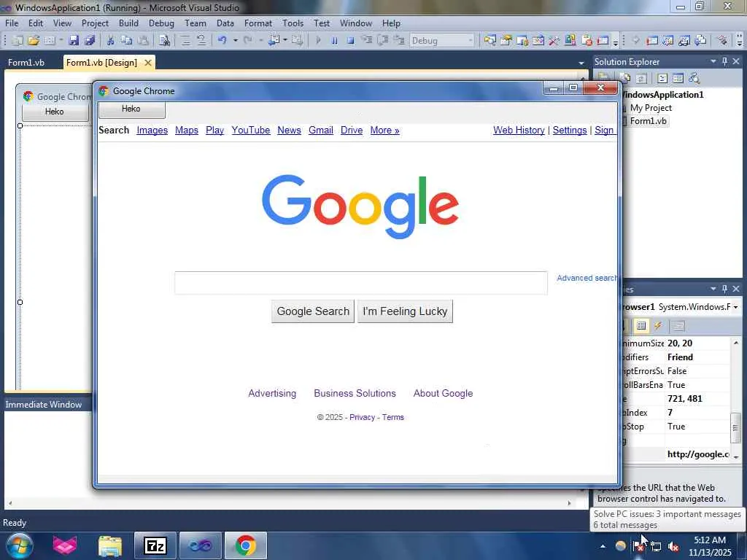
Task: Click the Pause debugging icon
Action: tap(334, 41)
